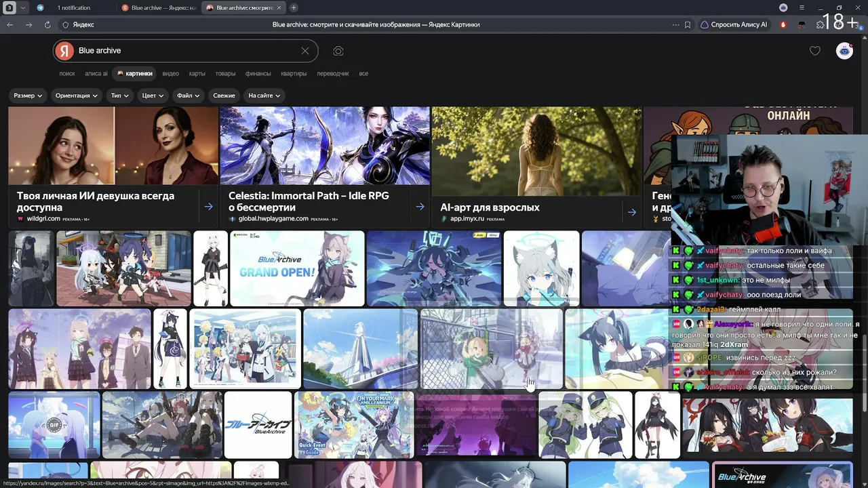Open the переводчик section
The height and width of the screenshot is (488, 868).
(333, 73)
